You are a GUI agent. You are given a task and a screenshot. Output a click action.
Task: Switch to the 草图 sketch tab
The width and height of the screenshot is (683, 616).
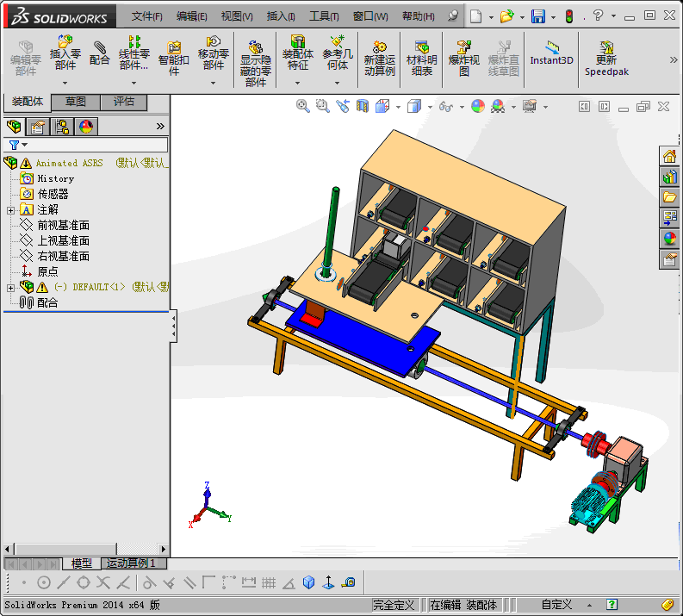[x=75, y=102]
